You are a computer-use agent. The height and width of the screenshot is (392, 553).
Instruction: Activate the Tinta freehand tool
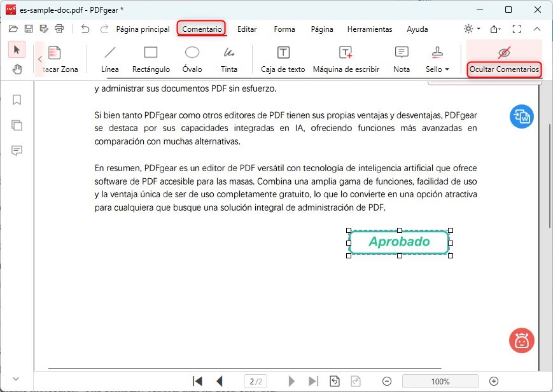229,59
